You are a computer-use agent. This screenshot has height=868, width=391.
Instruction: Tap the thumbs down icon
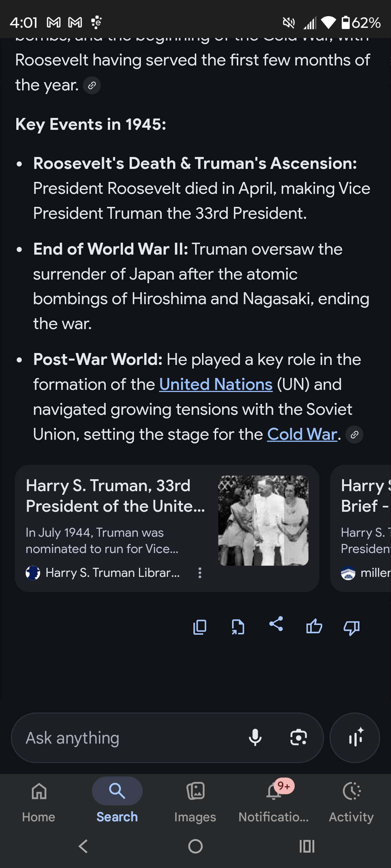tap(351, 627)
